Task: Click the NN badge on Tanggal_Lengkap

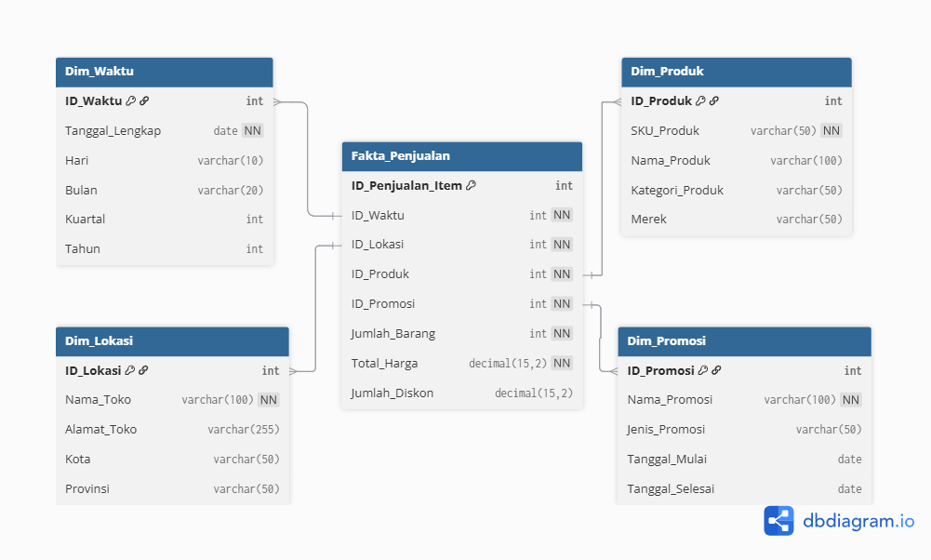Action: [x=253, y=131]
